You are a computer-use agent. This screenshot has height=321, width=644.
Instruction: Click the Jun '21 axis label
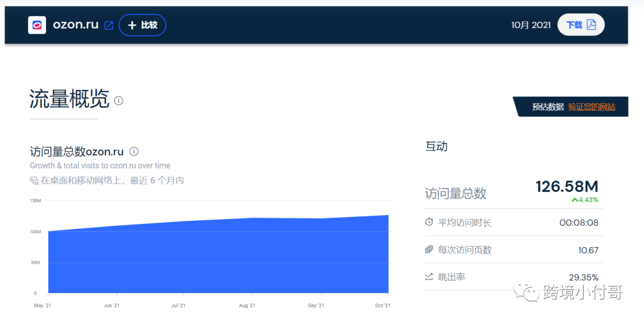point(112,306)
